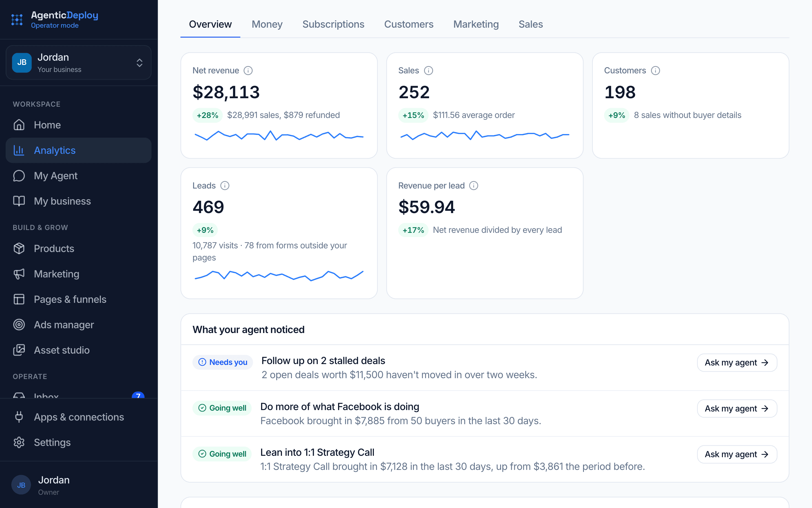812x508 pixels.
Task: Ask my agent about stalled deals
Action: pyautogui.click(x=737, y=363)
